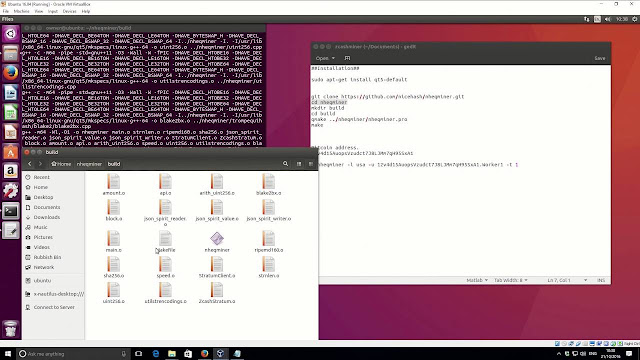The width and height of the screenshot is (640, 360).
Task: Open the Matlab syntax language dropdown
Action: (x=477, y=280)
